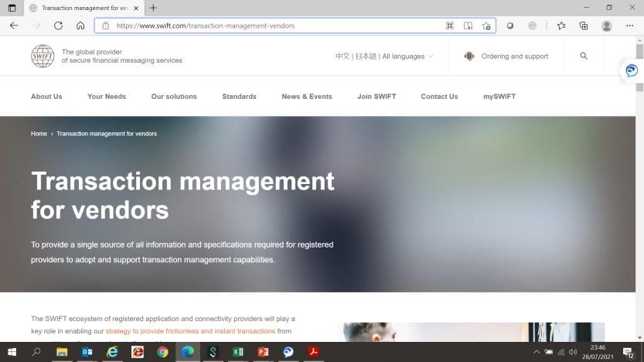The height and width of the screenshot is (362, 644).
Task: Open the Favorites list icon
Action: pos(561,26)
